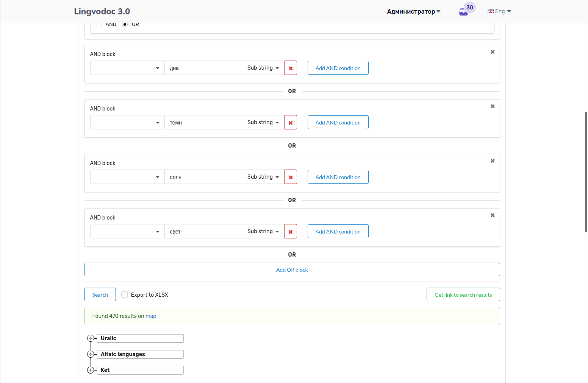
Task: Click the British flag language icon
Action: click(490, 11)
